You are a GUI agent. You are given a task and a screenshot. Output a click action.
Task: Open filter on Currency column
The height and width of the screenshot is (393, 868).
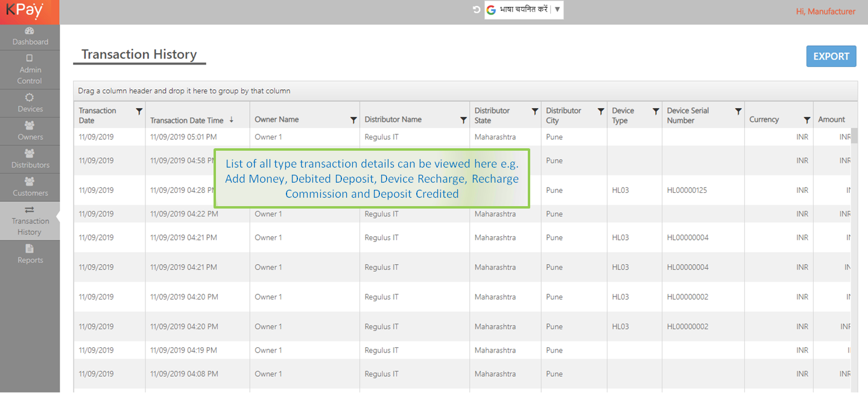pyautogui.click(x=807, y=120)
